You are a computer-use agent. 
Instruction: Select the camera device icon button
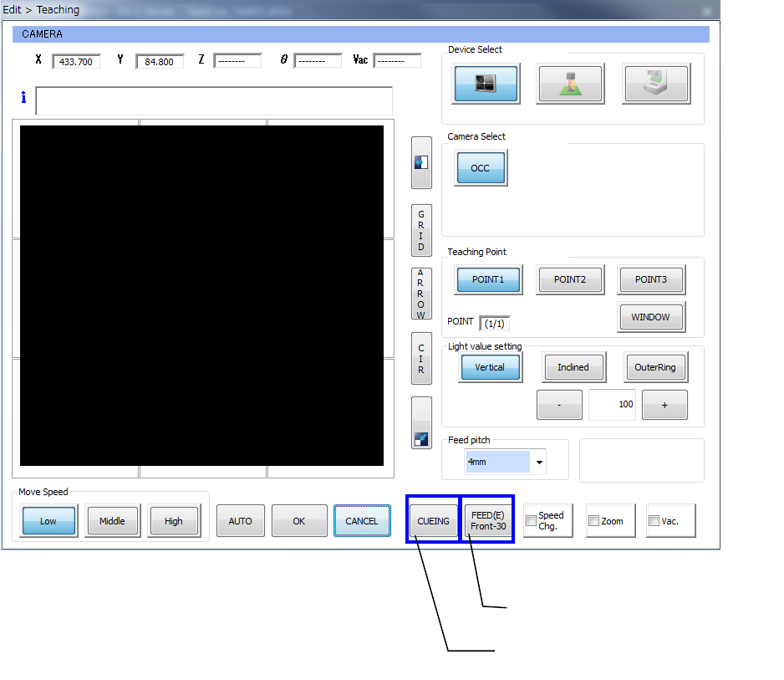486,84
